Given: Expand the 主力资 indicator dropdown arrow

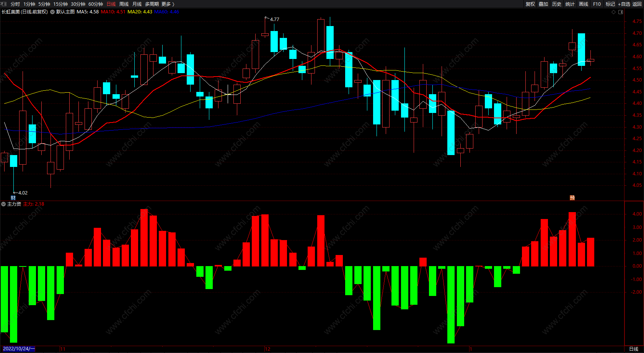Looking at the screenshot, I should [3, 204].
